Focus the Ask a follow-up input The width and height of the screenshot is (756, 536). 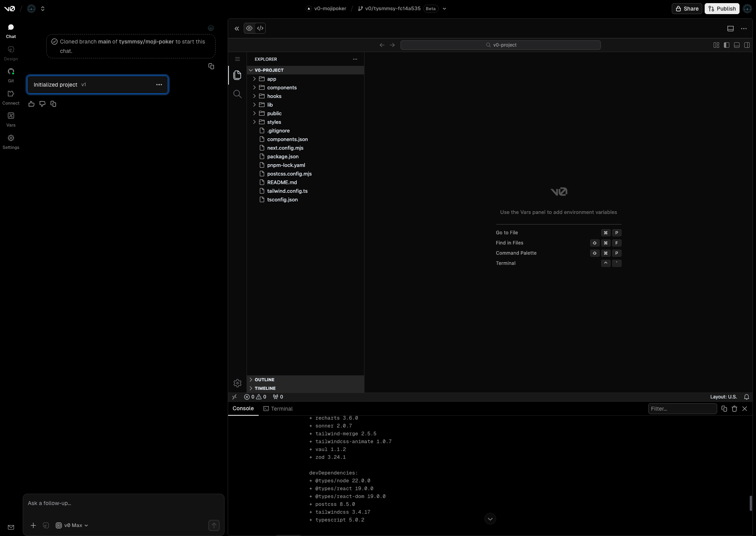pos(123,503)
